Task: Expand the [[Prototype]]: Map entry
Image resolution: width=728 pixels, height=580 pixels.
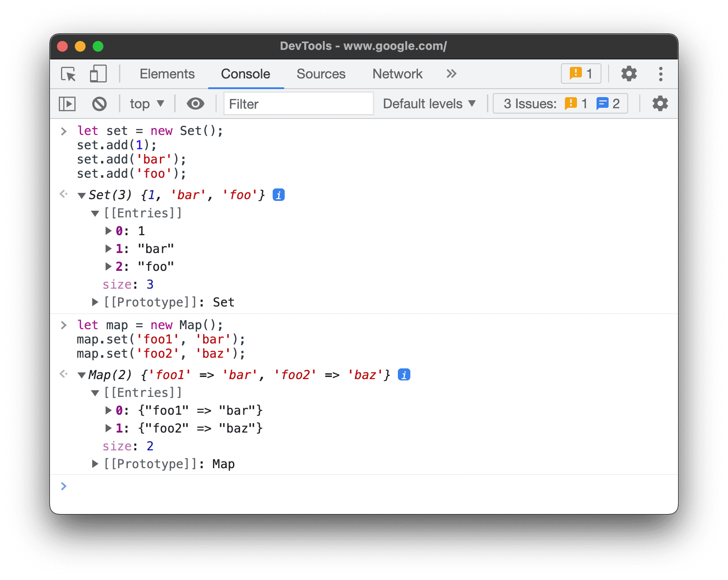Action: pyautogui.click(x=95, y=464)
